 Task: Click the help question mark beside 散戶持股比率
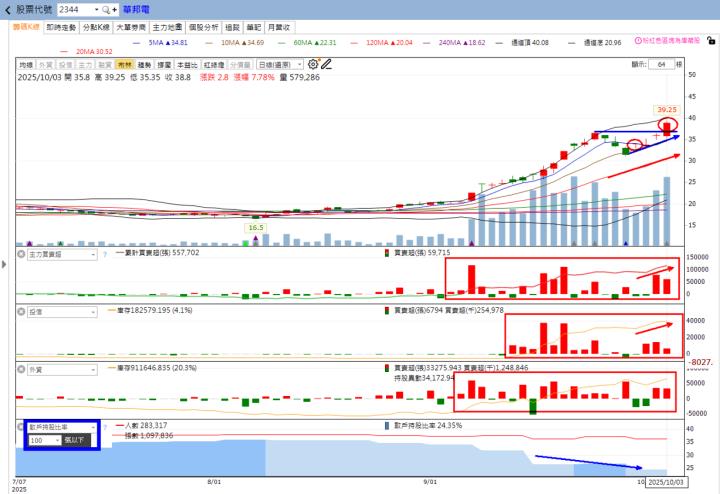tap(105, 427)
